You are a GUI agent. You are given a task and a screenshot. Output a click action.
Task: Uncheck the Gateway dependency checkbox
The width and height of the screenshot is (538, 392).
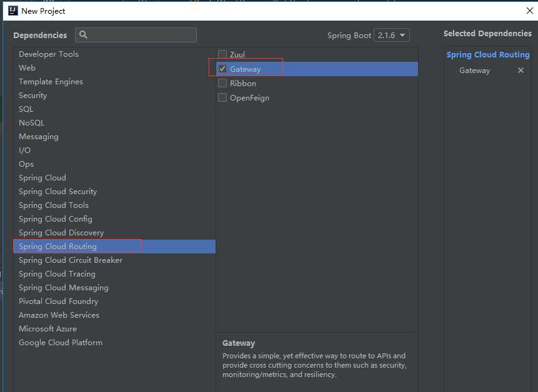tap(222, 69)
